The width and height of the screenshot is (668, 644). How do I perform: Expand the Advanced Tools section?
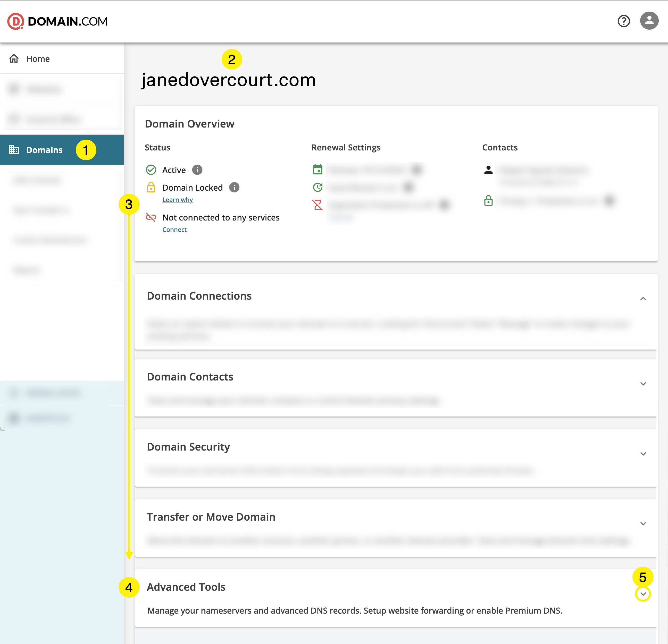[x=644, y=594]
